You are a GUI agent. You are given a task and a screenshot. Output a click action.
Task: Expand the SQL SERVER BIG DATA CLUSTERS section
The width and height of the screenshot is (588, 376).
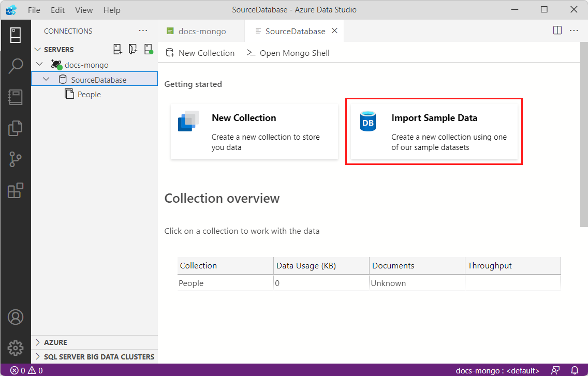pos(37,356)
